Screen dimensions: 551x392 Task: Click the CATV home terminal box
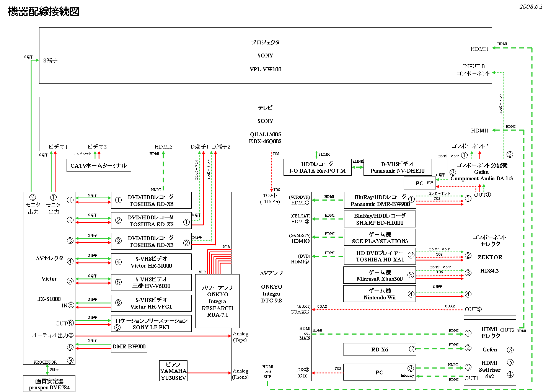pyautogui.click(x=99, y=165)
